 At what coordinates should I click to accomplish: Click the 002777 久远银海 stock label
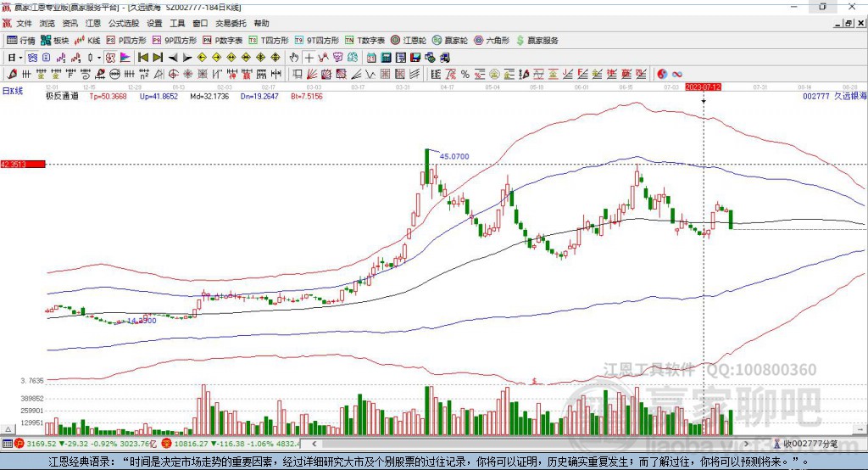[835, 96]
